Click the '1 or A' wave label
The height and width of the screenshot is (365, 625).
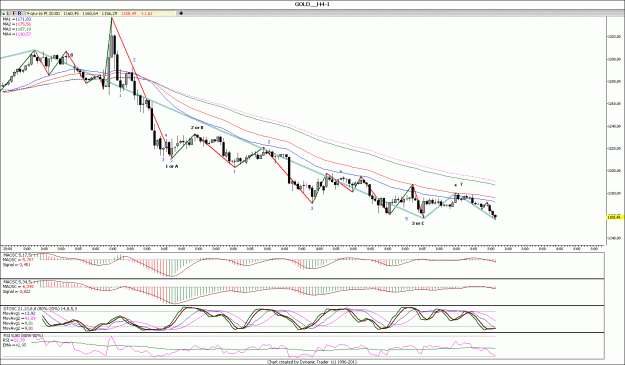(172, 166)
